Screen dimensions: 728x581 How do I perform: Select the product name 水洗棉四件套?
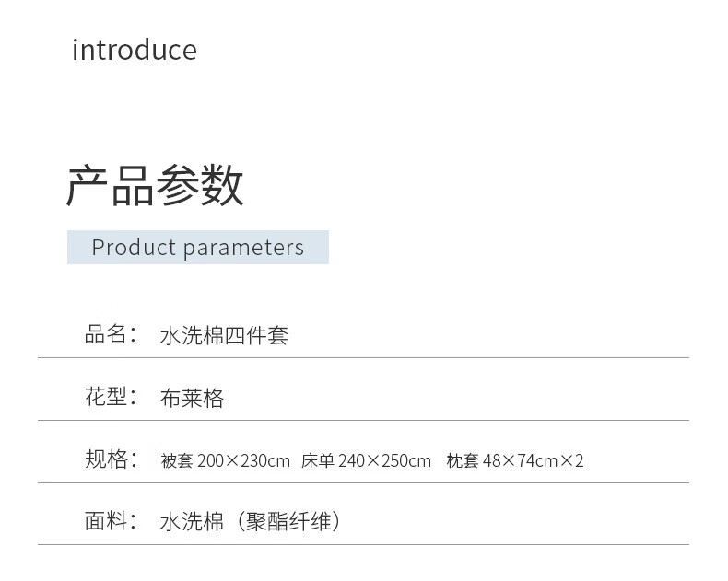(224, 335)
